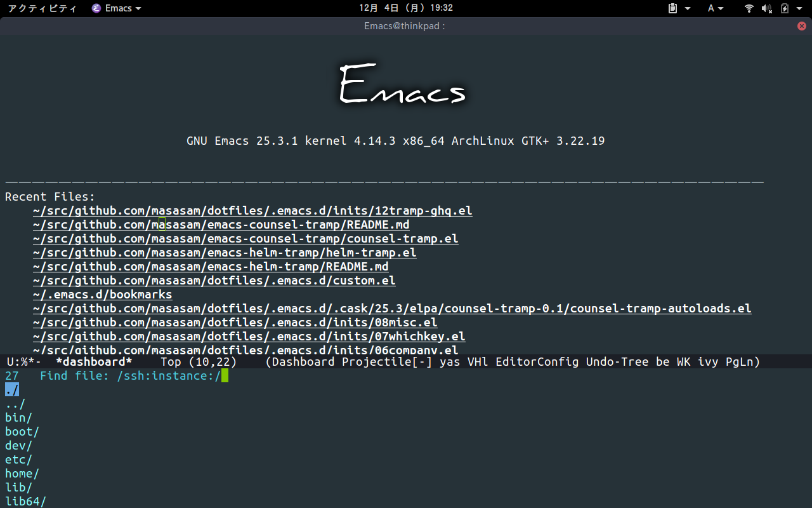Click the Emacs icon in top bar
812x508 pixels.
pyautogui.click(x=96, y=8)
